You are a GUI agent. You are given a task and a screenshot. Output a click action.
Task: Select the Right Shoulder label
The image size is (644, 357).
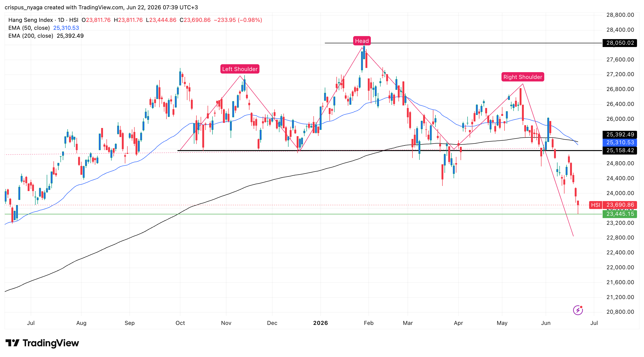coord(523,77)
